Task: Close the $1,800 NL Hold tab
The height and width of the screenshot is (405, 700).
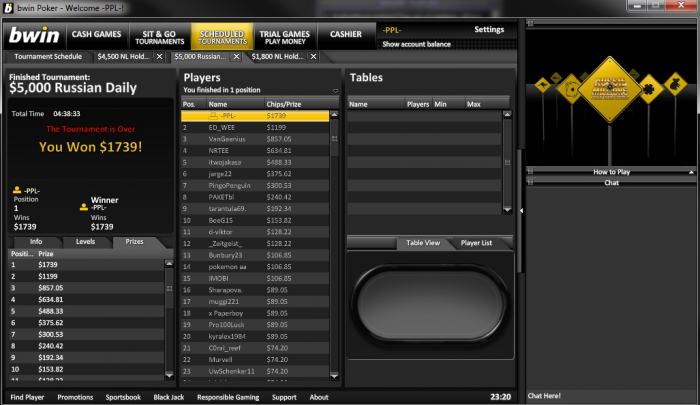Action: click(x=313, y=57)
